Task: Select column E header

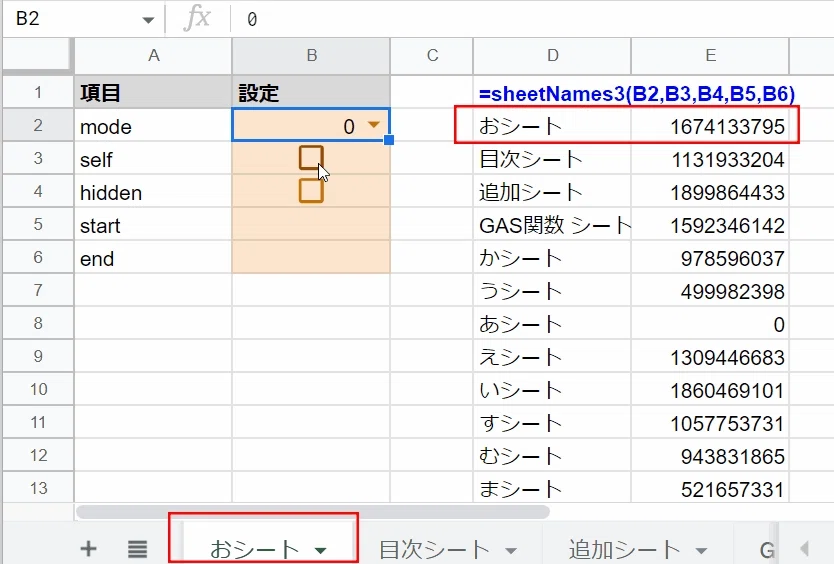Action: coord(710,55)
